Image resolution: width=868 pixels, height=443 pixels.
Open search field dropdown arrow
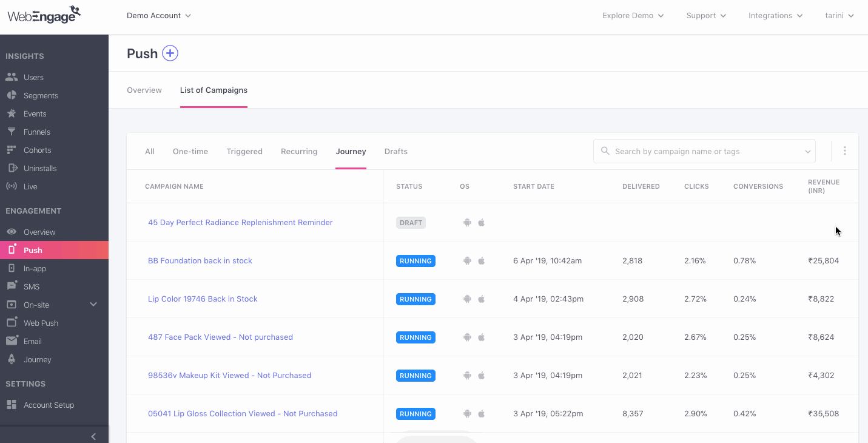(808, 152)
